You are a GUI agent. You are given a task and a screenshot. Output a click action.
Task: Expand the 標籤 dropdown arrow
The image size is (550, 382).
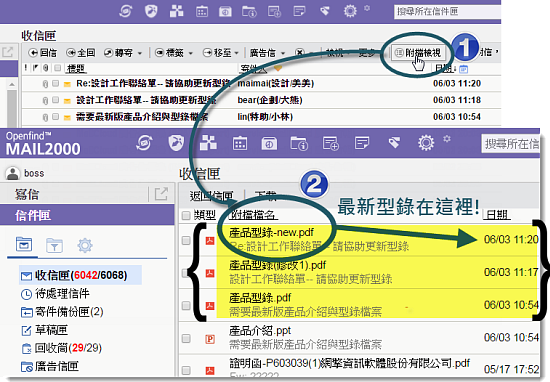click(191, 53)
